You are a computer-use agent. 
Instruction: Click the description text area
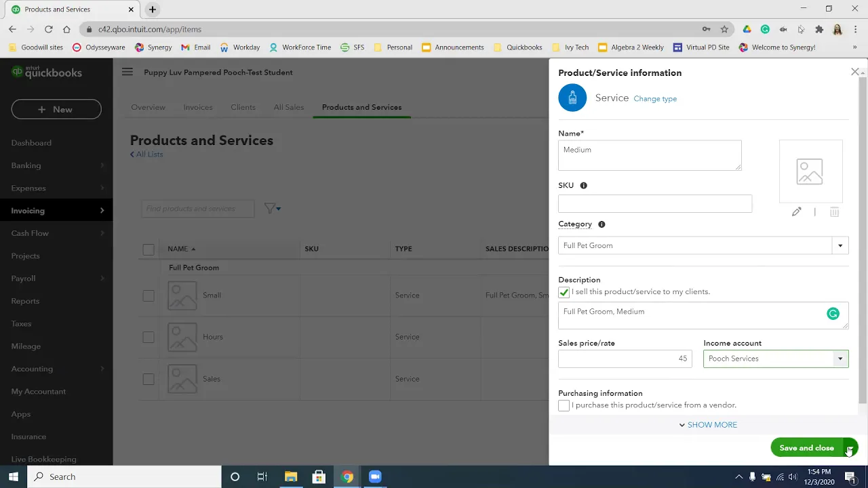[703, 316]
